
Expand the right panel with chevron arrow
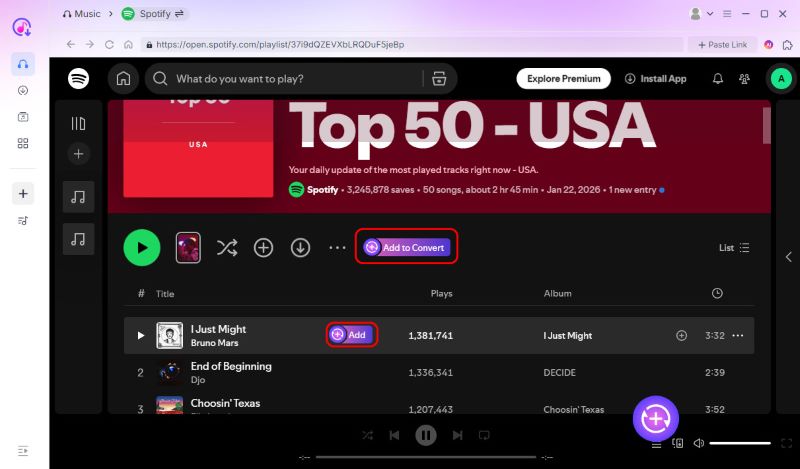tap(788, 257)
